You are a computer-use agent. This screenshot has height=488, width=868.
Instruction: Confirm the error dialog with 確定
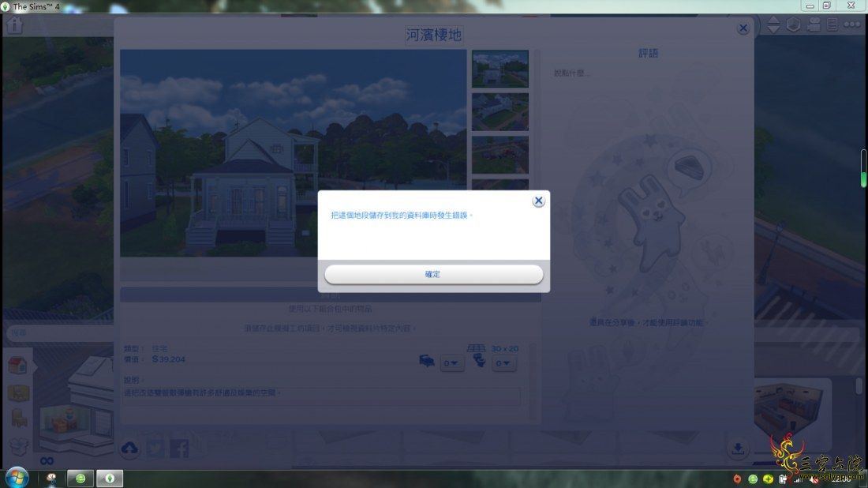433,274
